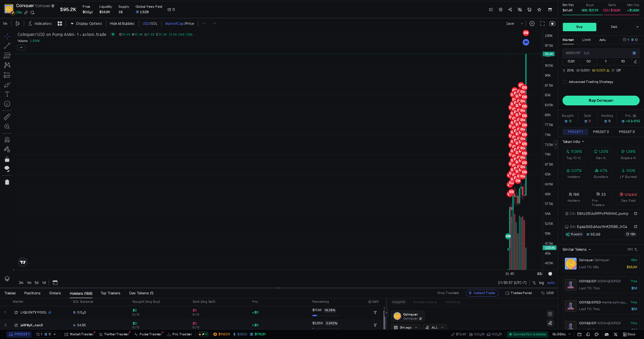Share the token with share icon
This screenshot has width=644, height=339.
(x=510, y=9)
